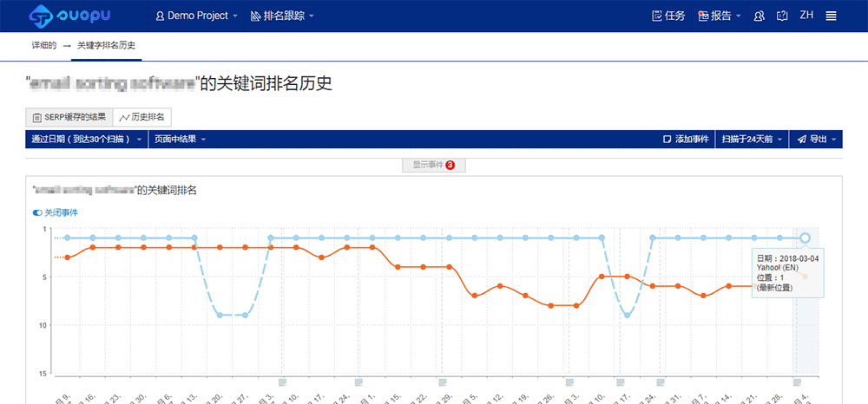Click the Yahoo! (EN) tooltip line
The width and height of the screenshot is (868, 404).
[x=778, y=268]
